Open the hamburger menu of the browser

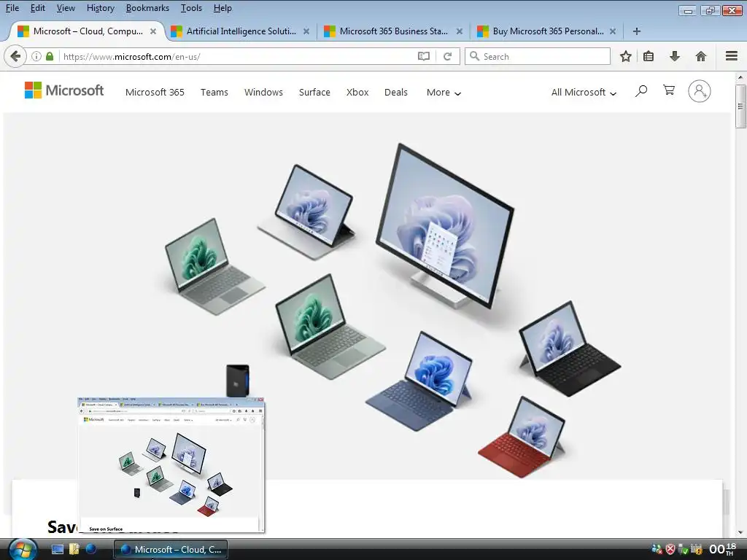pos(732,56)
